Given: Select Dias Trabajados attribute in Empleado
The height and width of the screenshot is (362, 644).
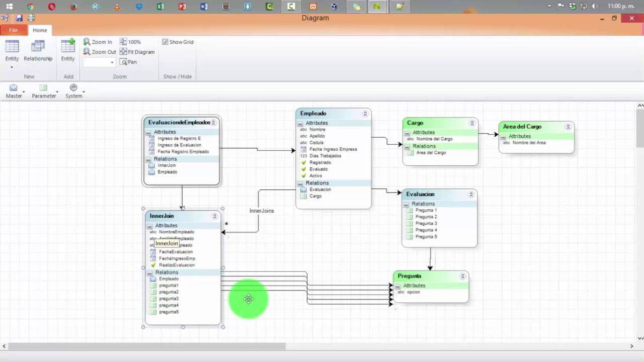Looking at the screenshot, I should coord(325,156).
